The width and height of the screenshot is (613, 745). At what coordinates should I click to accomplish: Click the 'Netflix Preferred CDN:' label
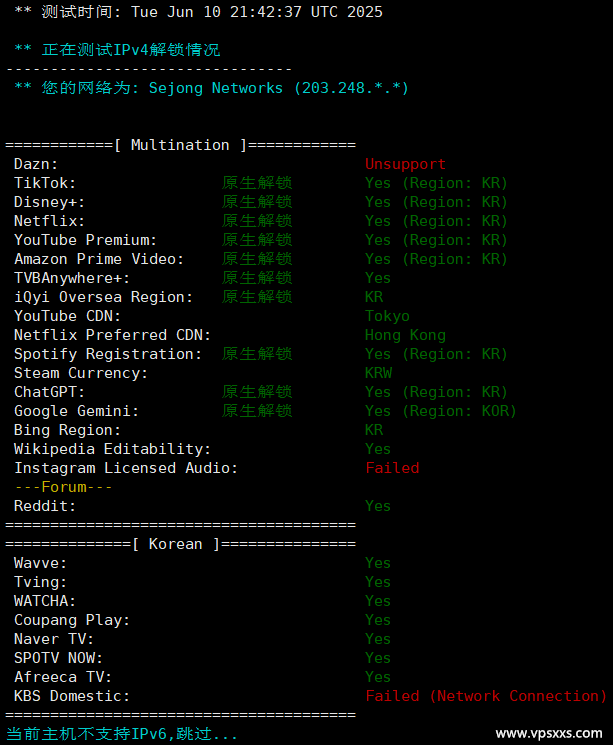pyautogui.click(x=112, y=335)
